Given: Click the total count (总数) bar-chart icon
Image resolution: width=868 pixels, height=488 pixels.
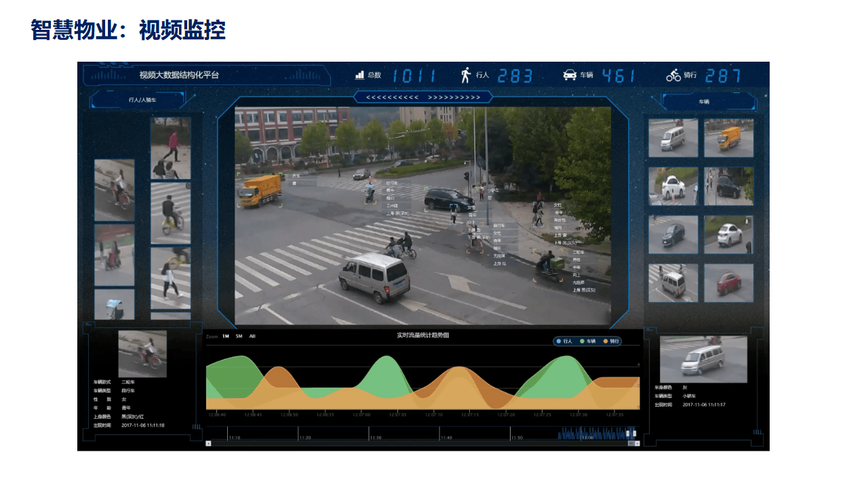Looking at the screenshot, I should (360, 75).
